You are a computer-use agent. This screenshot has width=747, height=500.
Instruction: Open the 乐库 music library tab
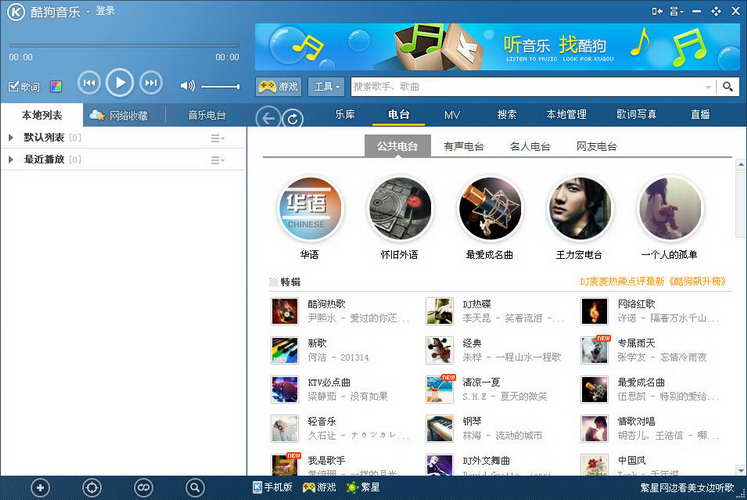pyautogui.click(x=344, y=114)
